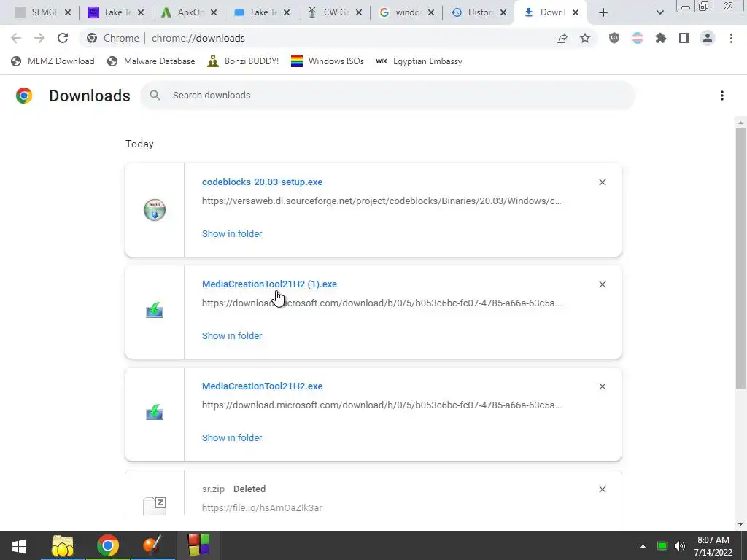Click the share page icon in address bar

[562, 38]
